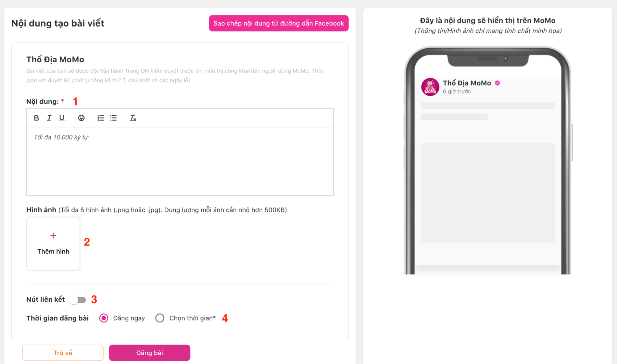Click the Italic formatting icon
Image resolution: width=617 pixels, height=364 pixels.
(x=48, y=117)
